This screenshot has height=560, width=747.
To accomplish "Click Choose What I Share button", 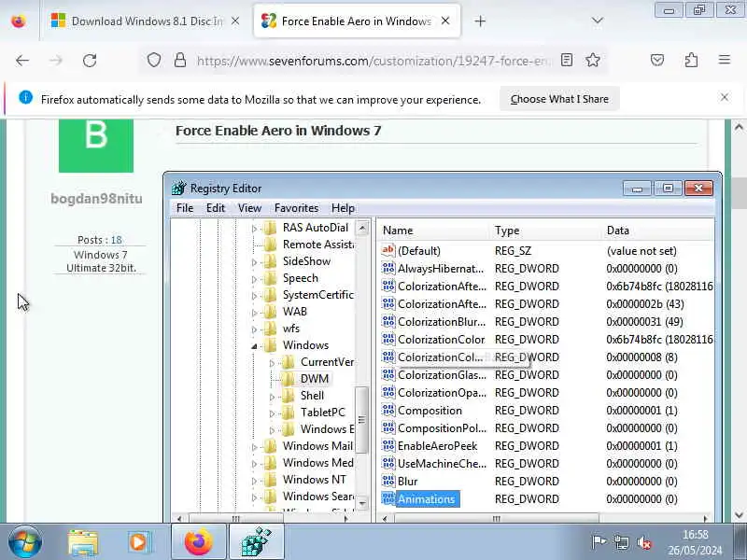I will [x=559, y=99].
